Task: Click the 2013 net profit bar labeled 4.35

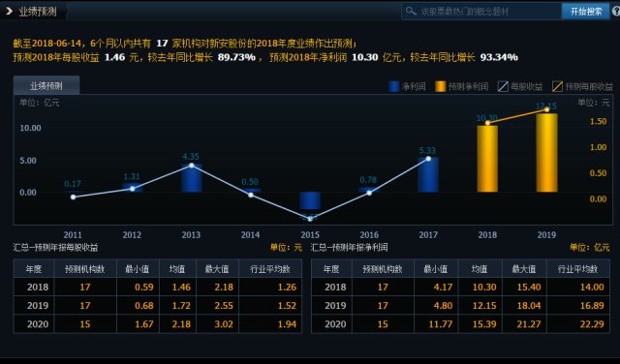Action: pos(192,178)
